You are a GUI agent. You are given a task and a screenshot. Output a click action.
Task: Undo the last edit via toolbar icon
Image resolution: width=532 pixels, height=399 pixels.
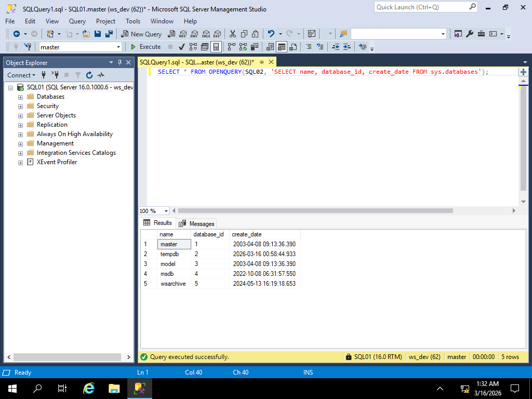click(x=271, y=34)
